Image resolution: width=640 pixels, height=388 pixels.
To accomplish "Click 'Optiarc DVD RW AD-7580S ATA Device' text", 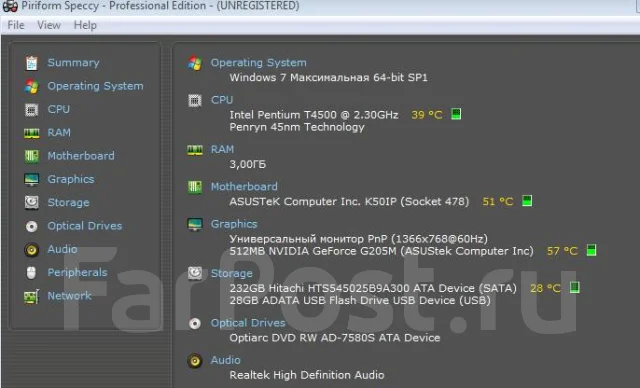I will pos(335,338).
